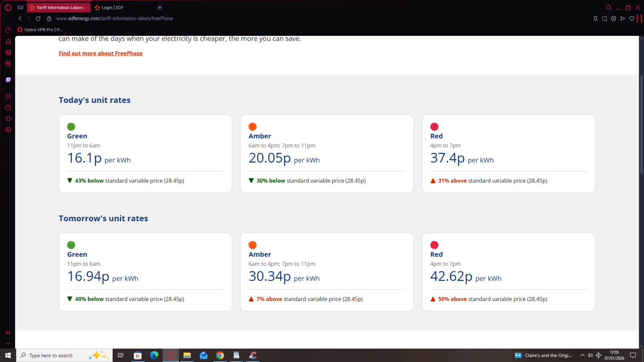Open the tab search magnifier icon
644x362 pixels.
(608, 8)
